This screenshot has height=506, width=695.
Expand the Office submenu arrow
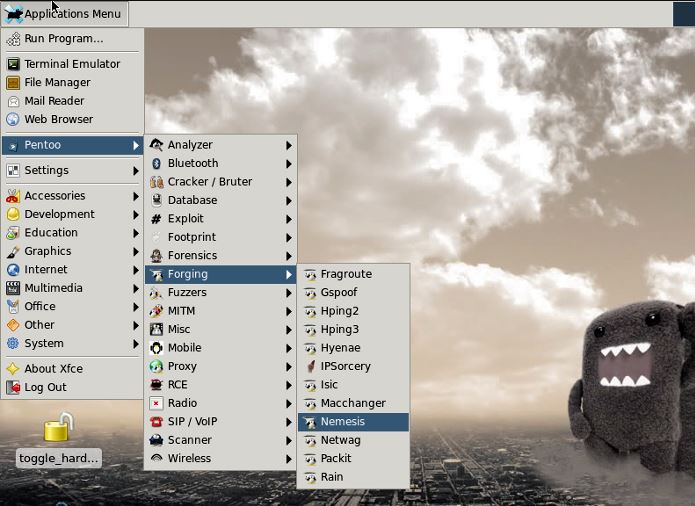pos(136,307)
